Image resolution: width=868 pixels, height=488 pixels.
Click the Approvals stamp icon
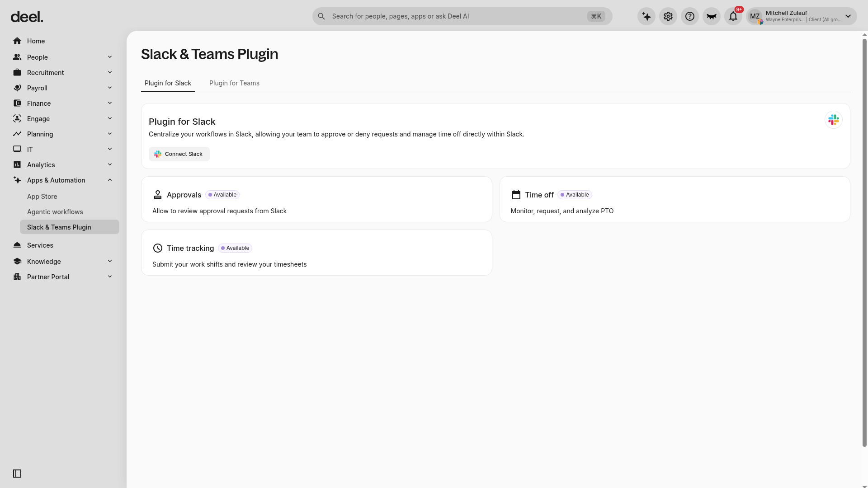(158, 195)
